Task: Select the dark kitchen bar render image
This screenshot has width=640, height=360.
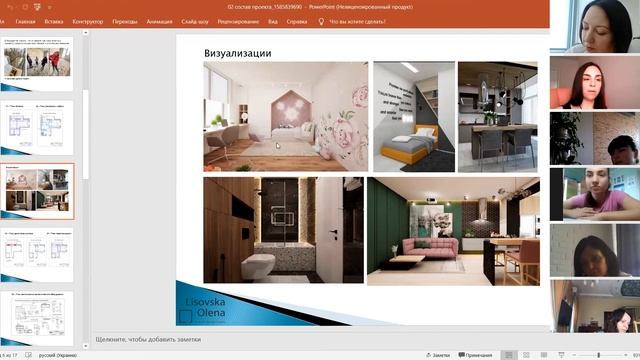Action: click(x=498, y=116)
